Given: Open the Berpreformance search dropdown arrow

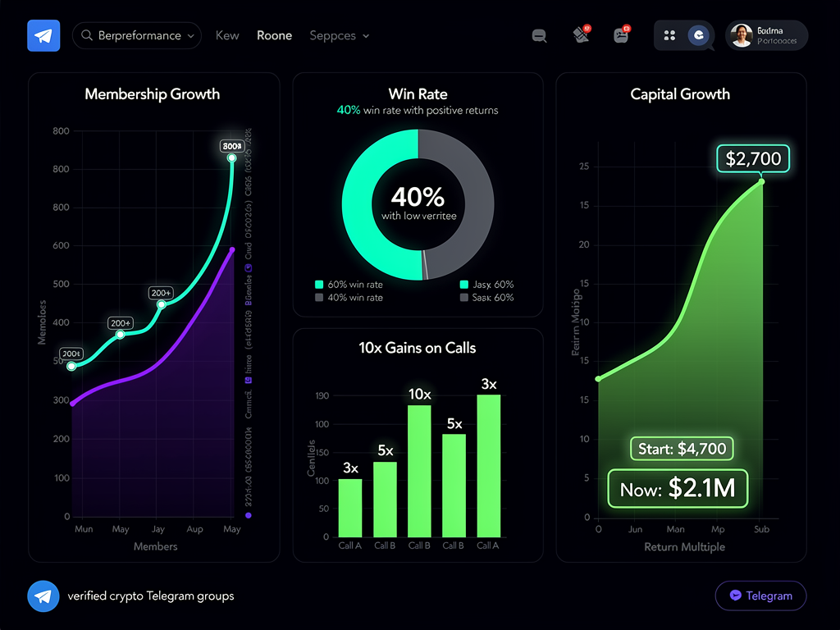Looking at the screenshot, I should tap(190, 35).
